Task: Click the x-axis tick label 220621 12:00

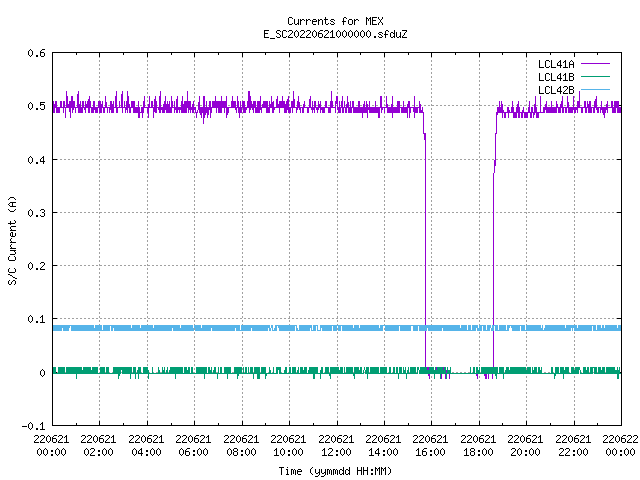Action: [x=336, y=445]
